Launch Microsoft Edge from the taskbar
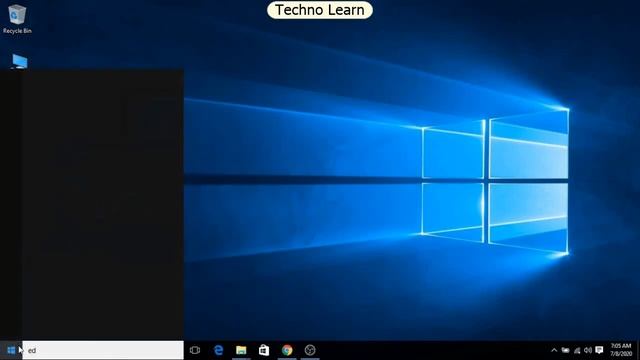This screenshot has width=640, height=360. pyautogui.click(x=218, y=350)
